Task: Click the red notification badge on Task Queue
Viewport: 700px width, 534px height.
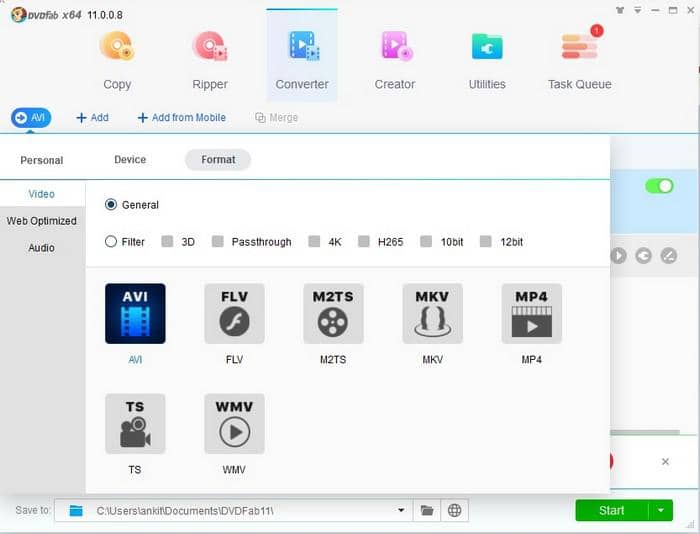Action: [597, 31]
